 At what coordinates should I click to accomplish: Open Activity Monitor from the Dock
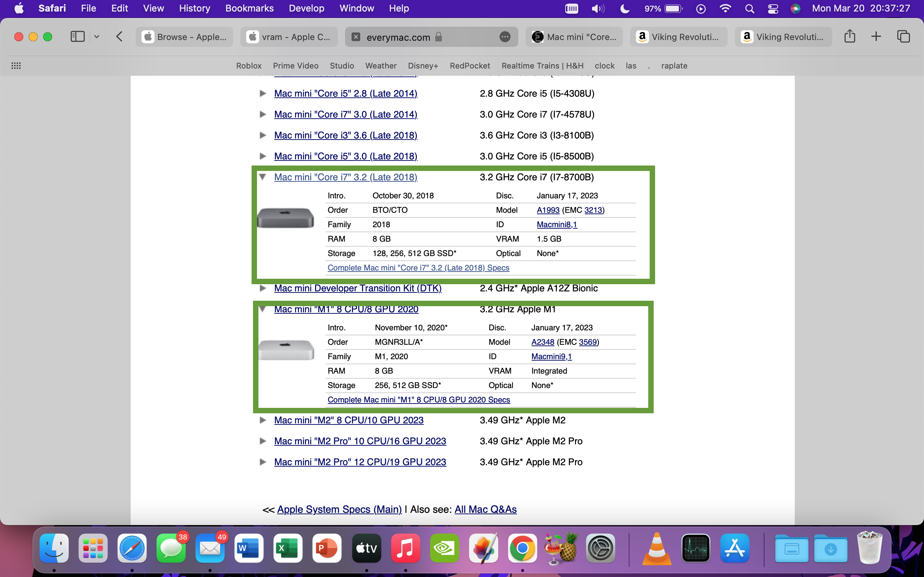(696, 549)
